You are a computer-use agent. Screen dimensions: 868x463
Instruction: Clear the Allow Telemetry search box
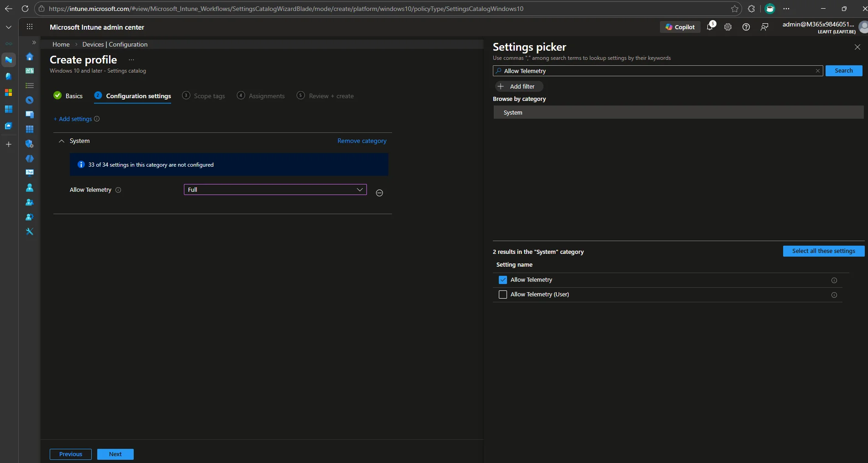point(817,71)
